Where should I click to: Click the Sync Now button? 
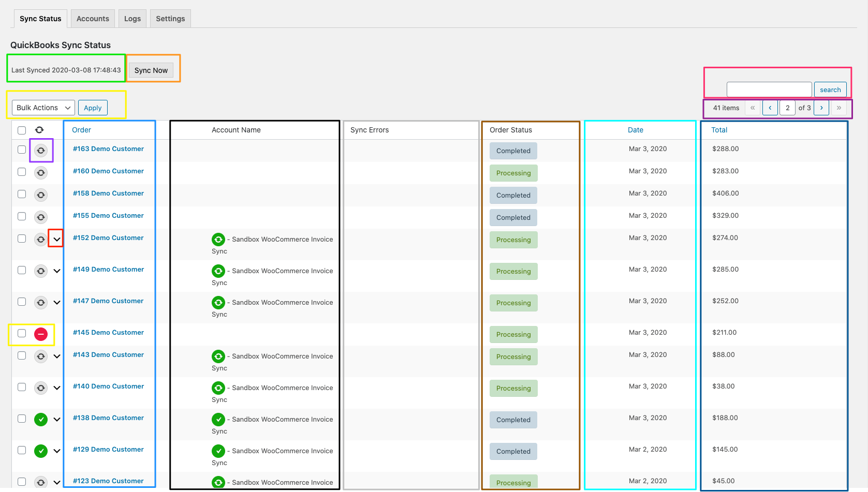151,70
